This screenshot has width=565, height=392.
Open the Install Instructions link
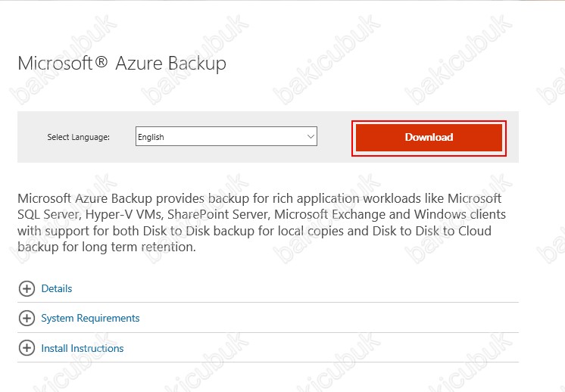click(x=82, y=348)
